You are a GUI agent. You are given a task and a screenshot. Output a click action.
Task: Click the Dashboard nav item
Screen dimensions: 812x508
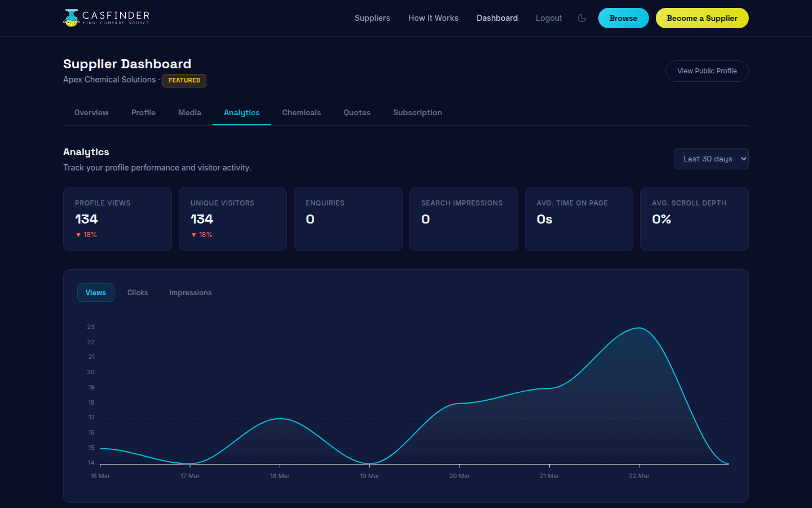point(497,17)
